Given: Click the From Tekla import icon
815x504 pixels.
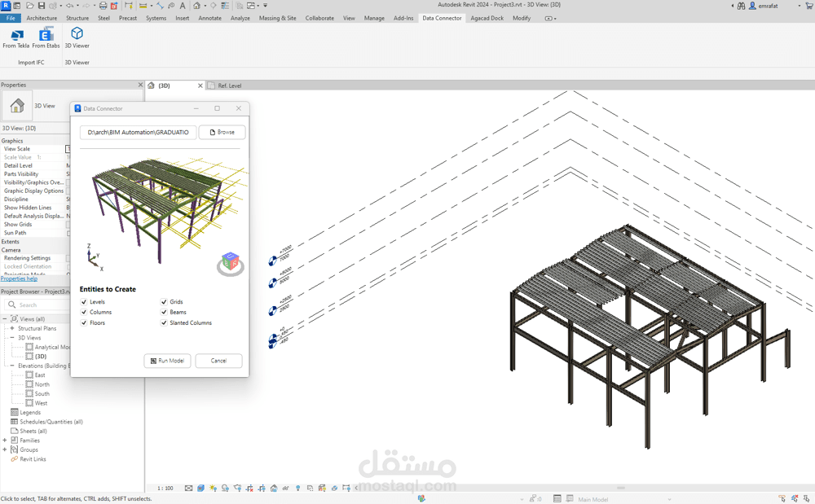Looking at the screenshot, I should (x=16, y=35).
